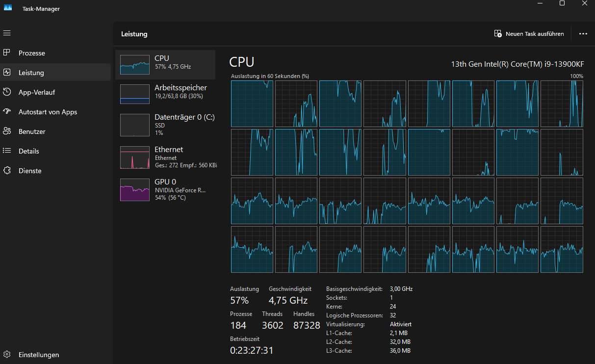The height and width of the screenshot is (364, 595).
Task: Click 'Auslastung in 60 Sekunden (%)' label
Action: (270, 76)
